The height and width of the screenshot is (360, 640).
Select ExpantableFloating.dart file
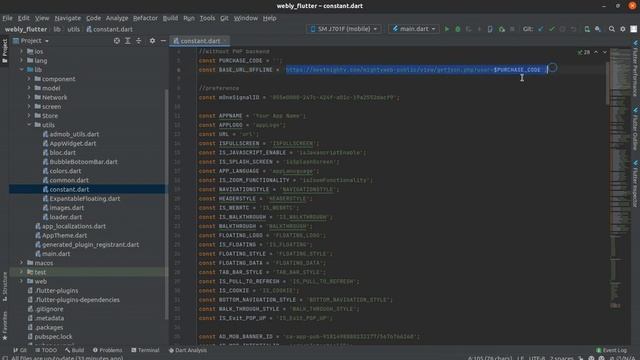(x=84, y=198)
